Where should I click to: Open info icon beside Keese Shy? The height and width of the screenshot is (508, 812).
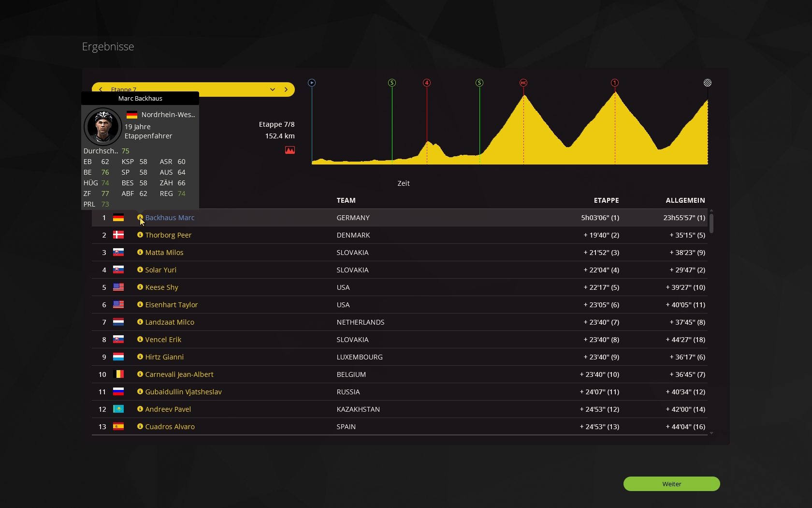140,287
